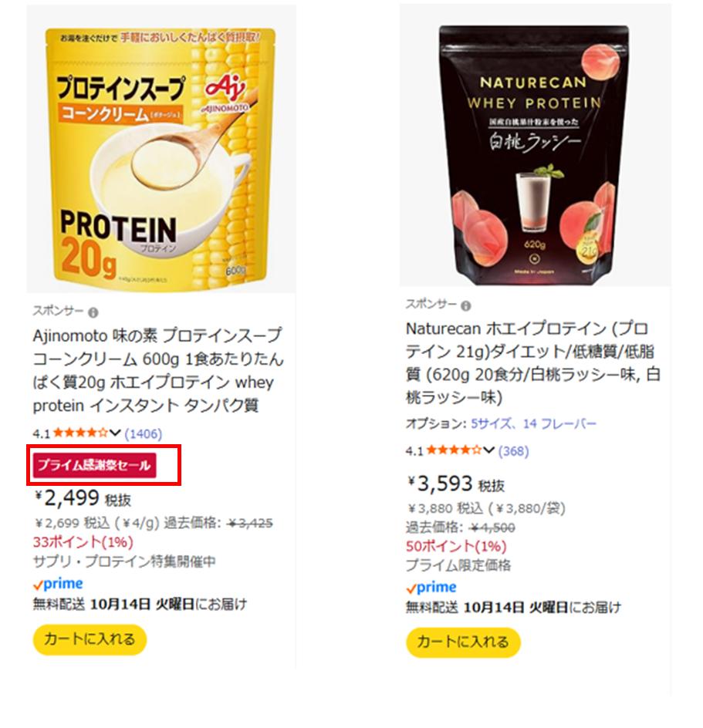Open Naturecan white peach lassi product image

(x=536, y=145)
